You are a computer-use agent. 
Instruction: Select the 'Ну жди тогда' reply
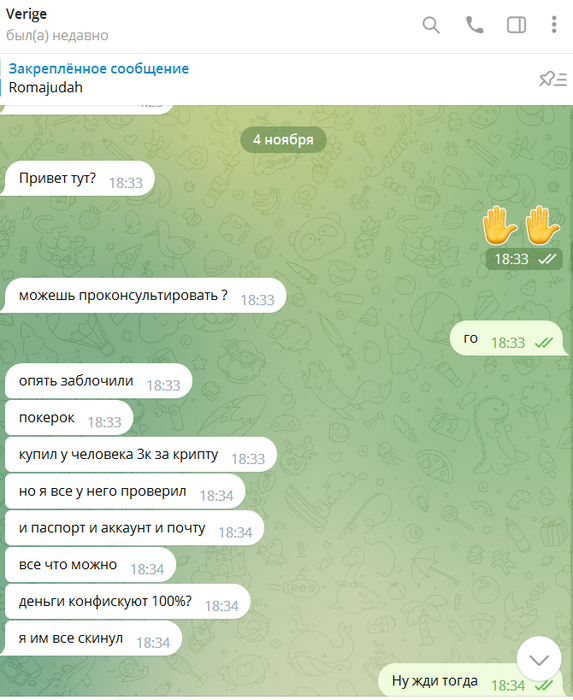470,681
